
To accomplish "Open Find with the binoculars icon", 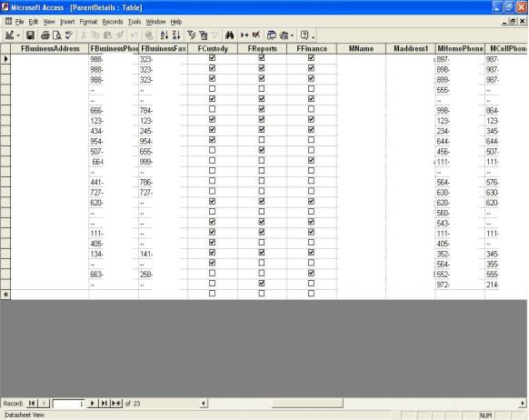I will [229, 35].
